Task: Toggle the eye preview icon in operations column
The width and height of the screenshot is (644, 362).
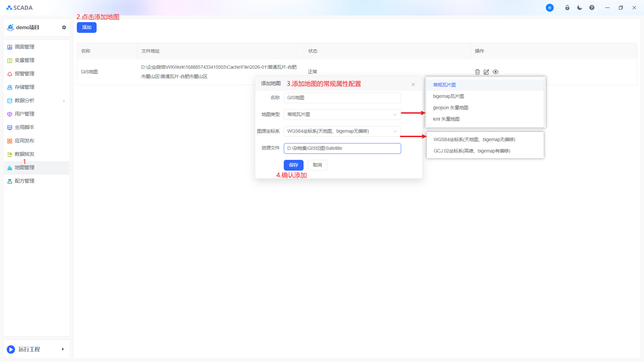Action: point(495,72)
